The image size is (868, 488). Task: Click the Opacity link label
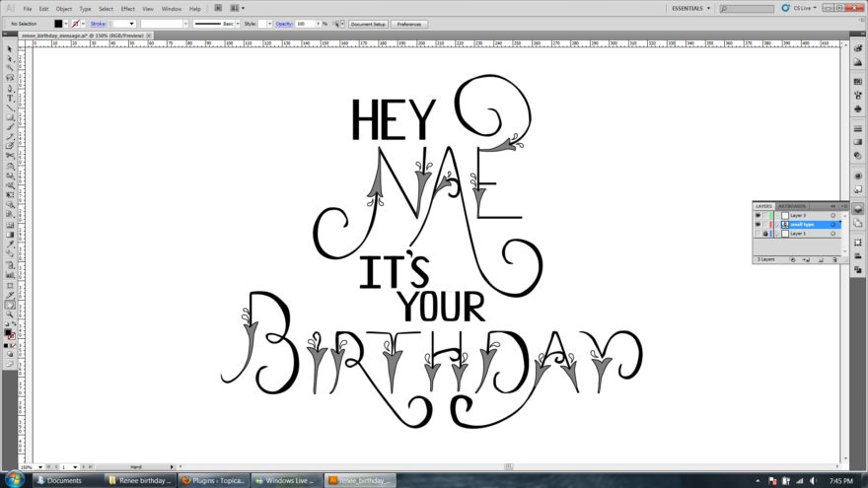(x=284, y=24)
